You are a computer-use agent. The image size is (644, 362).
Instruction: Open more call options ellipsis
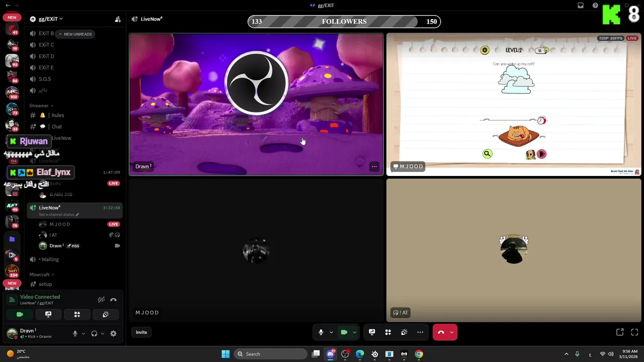coord(420,332)
